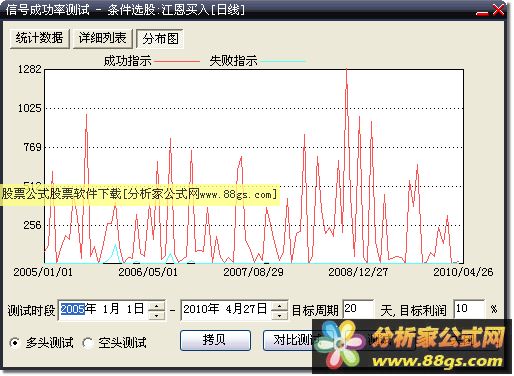514x376 pixels.
Task: Focus the 目标利润 percent input field
Action: pyautogui.click(x=469, y=309)
